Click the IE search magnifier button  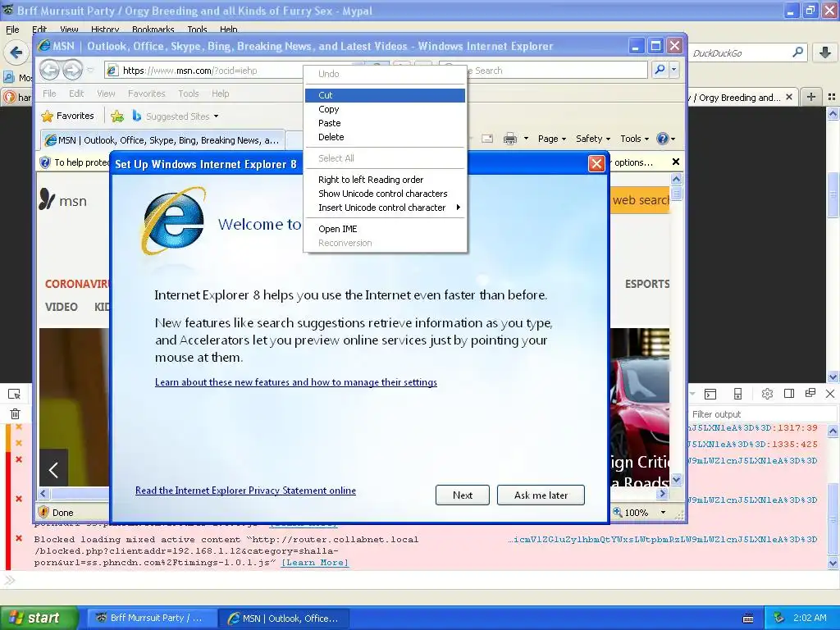660,70
